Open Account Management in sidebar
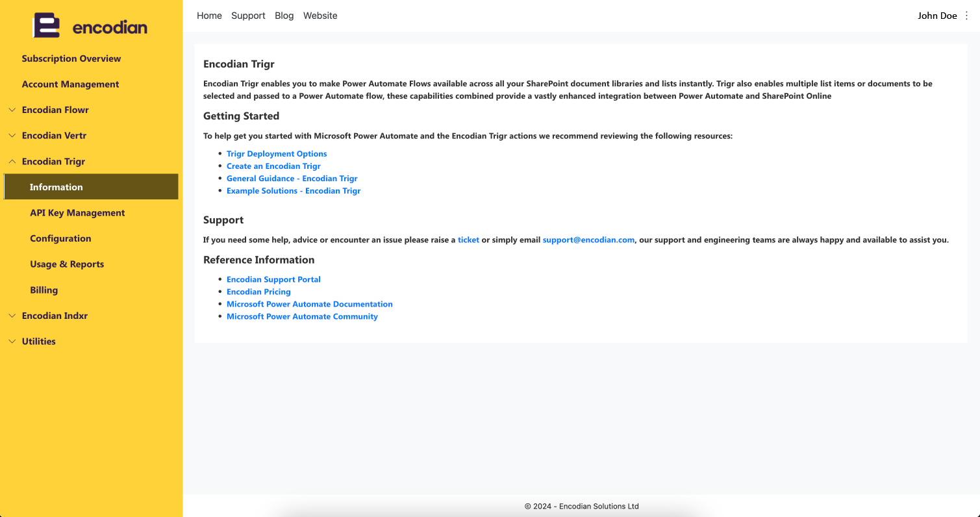The width and height of the screenshot is (980, 517). (70, 84)
